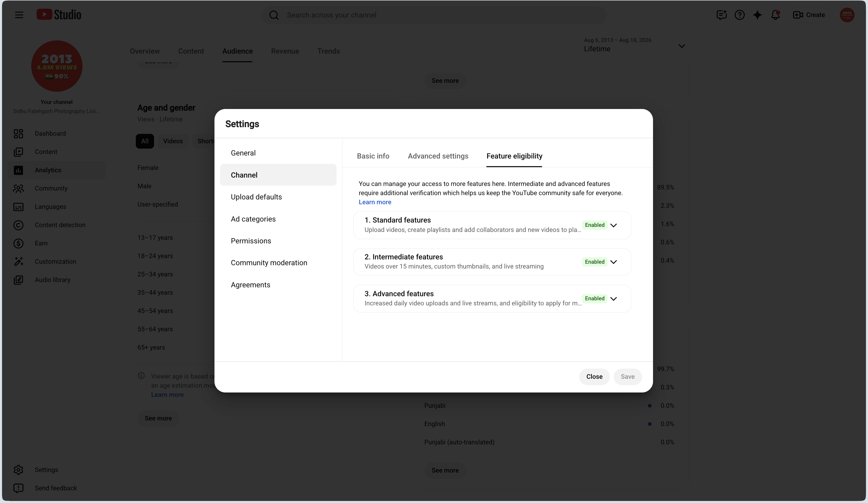The height and width of the screenshot is (503, 868).
Task: Open Agreements settings
Action: 278,285
